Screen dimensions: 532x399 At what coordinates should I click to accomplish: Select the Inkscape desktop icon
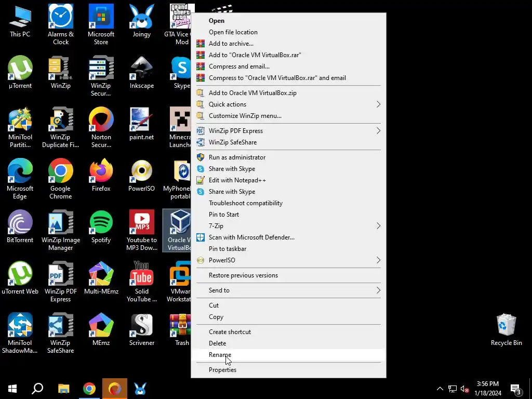click(x=141, y=72)
